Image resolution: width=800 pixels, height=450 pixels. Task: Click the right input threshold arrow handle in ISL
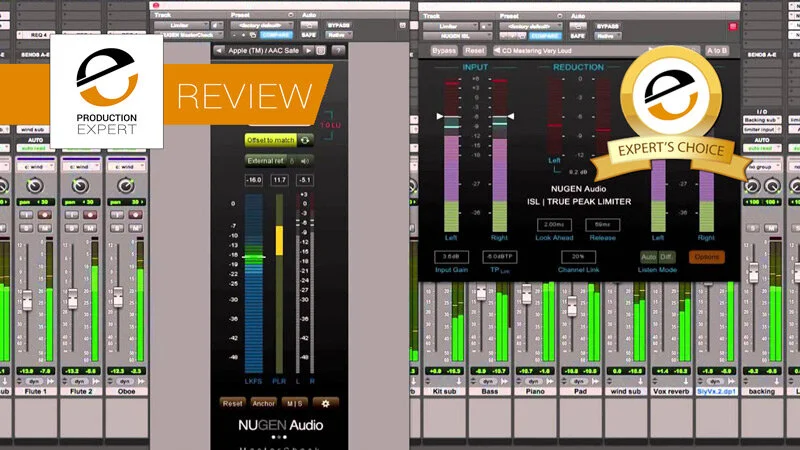[510, 116]
